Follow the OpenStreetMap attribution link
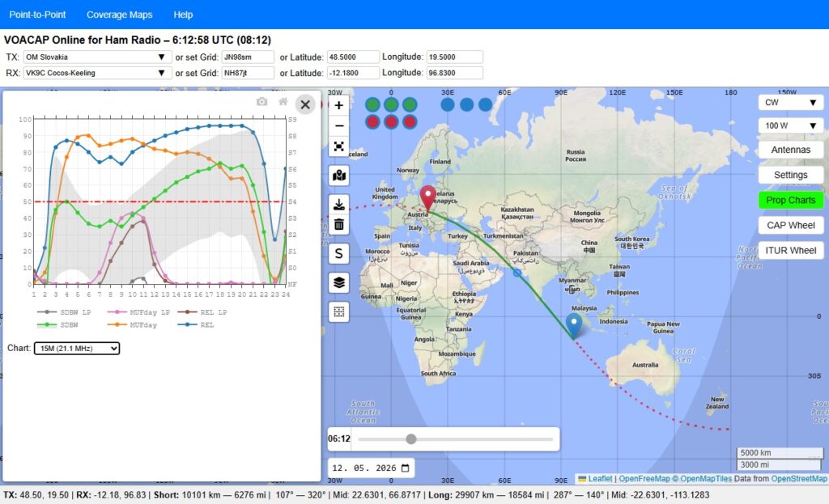This screenshot has width=829, height=504. point(799,479)
